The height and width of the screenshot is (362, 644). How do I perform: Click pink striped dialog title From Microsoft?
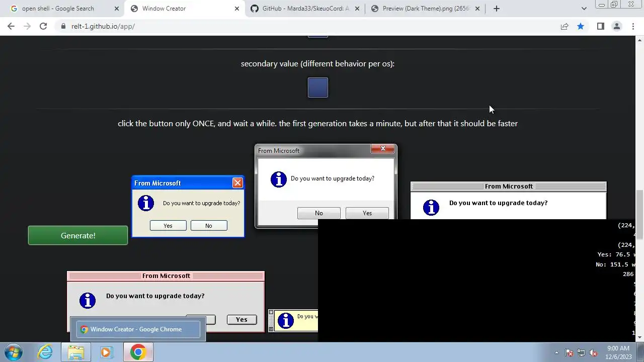166,276
